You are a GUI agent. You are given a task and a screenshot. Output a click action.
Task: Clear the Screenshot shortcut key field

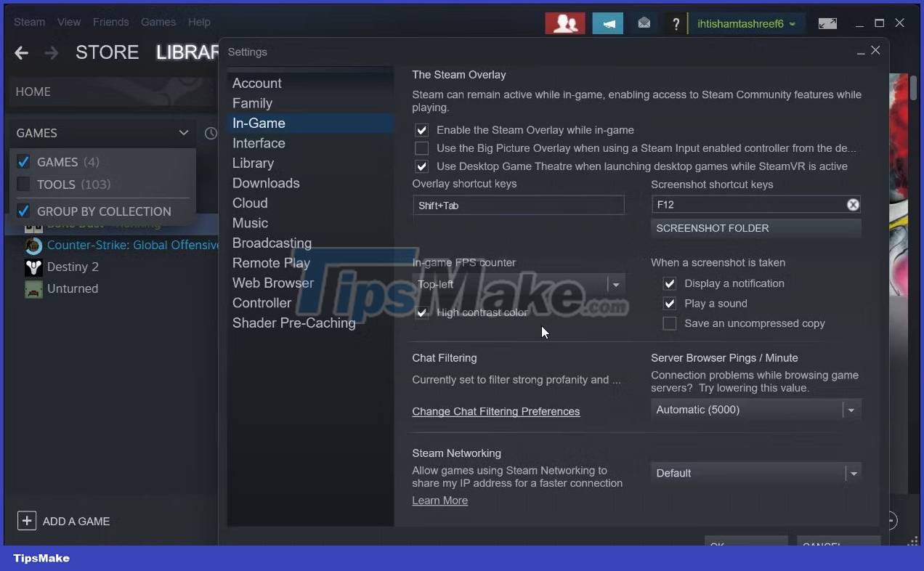pyautogui.click(x=853, y=204)
